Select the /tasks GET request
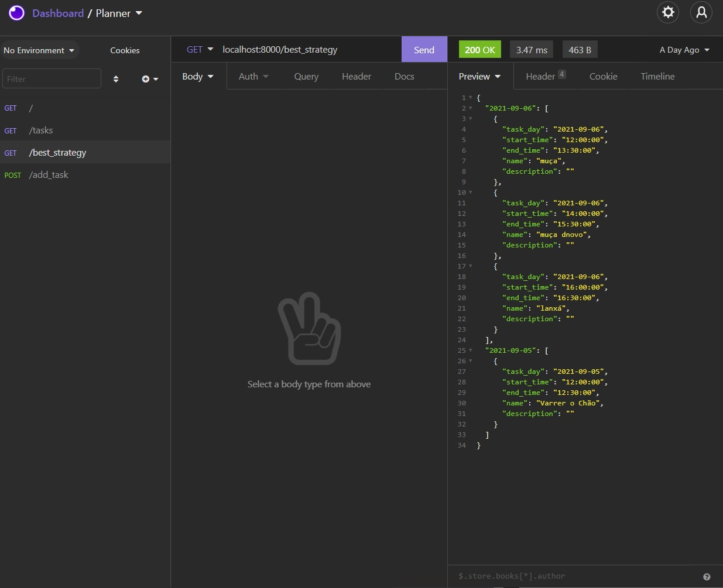 [41, 130]
